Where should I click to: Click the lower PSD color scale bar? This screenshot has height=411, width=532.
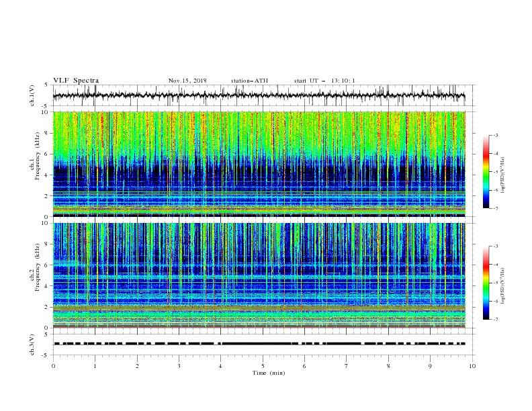[486, 283]
